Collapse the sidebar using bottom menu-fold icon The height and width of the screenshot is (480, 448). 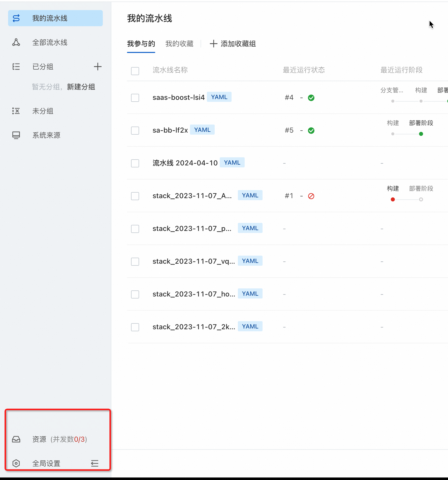pyautogui.click(x=95, y=463)
